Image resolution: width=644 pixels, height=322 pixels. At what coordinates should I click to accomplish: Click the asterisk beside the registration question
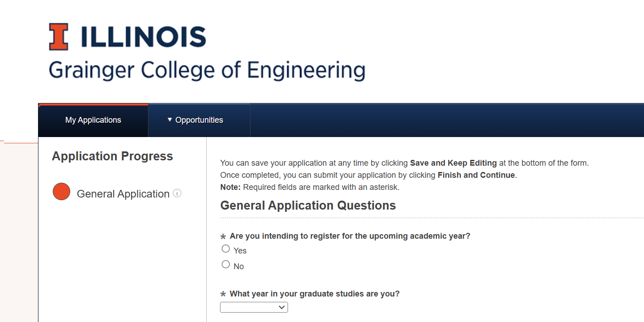[223, 237]
